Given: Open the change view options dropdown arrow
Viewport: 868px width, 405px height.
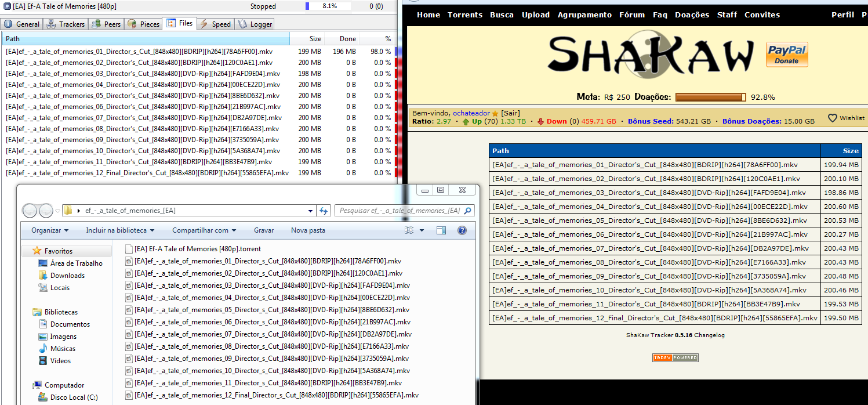Looking at the screenshot, I should pos(422,230).
